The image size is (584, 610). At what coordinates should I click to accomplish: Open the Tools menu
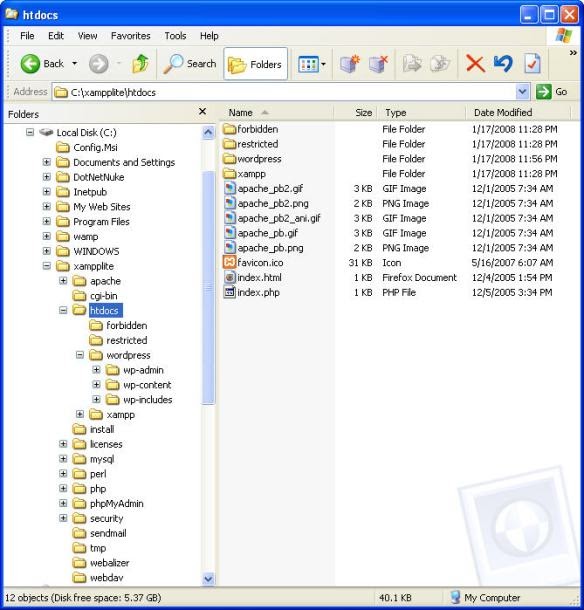pos(175,36)
